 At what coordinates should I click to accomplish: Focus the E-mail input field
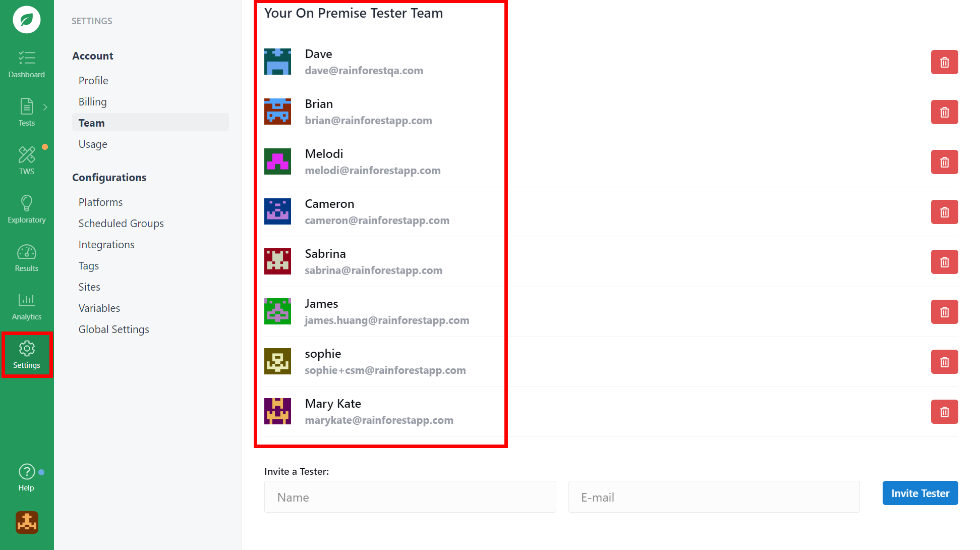[714, 497]
